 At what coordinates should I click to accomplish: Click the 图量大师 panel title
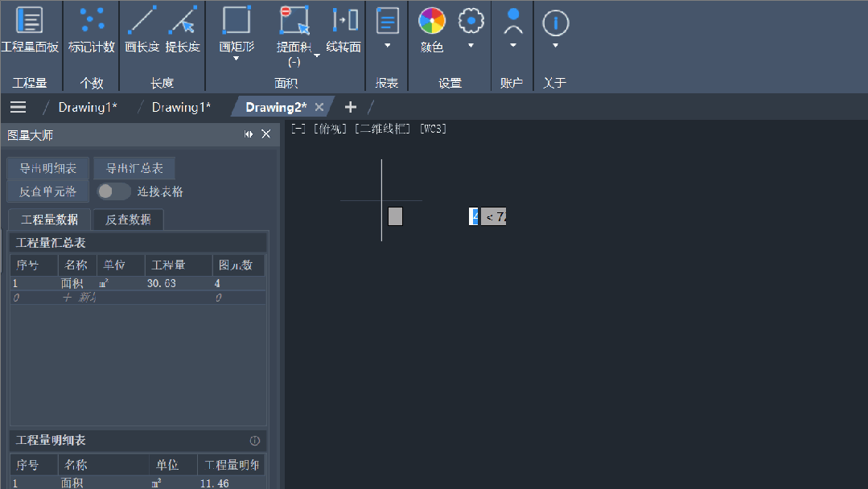click(31, 135)
